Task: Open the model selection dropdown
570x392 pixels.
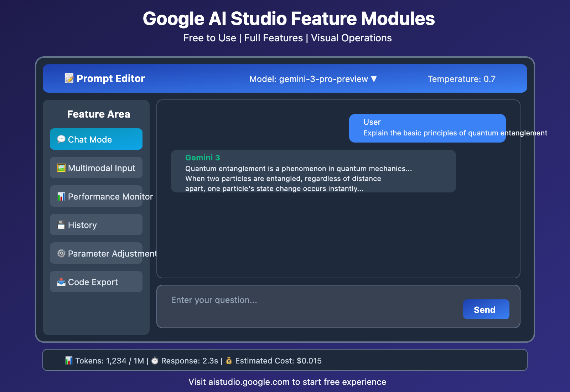Action: tap(312, 79)
